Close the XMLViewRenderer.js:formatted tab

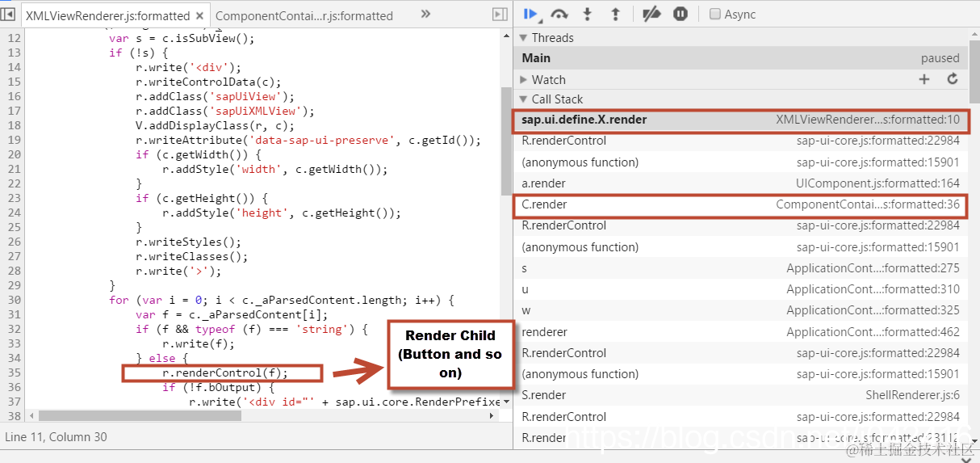(x=199, y=15)
